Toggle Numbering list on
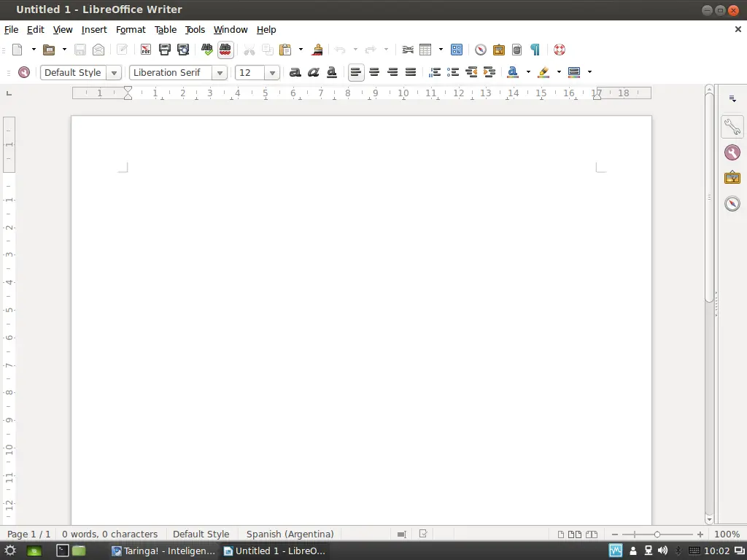 (x=435, y=72)
